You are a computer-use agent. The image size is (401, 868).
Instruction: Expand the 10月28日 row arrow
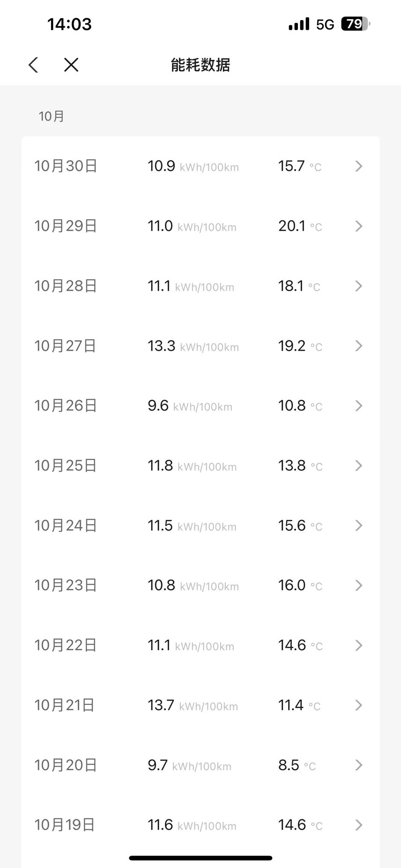(x=359, y=286)
